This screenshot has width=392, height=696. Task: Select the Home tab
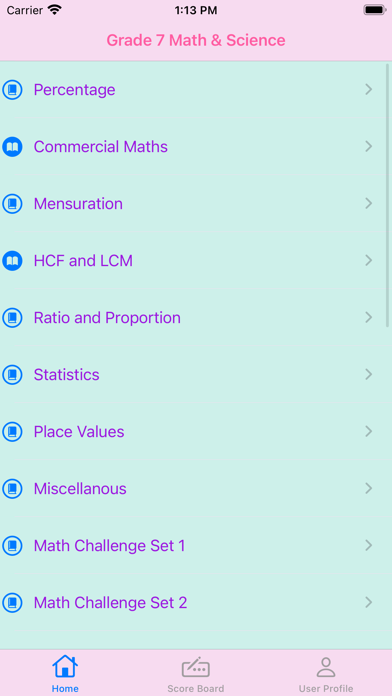tap(65, 674)
